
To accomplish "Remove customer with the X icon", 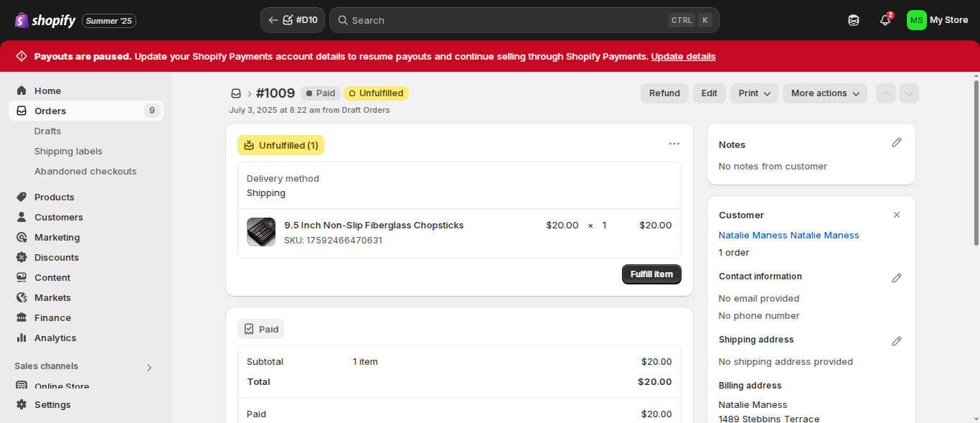I will click(x=896, y=215).
